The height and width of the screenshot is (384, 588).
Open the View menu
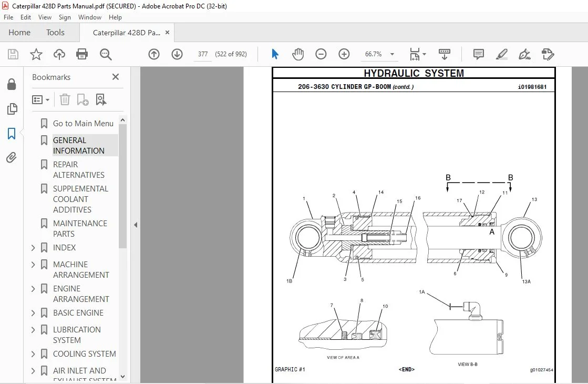[45, 17]
